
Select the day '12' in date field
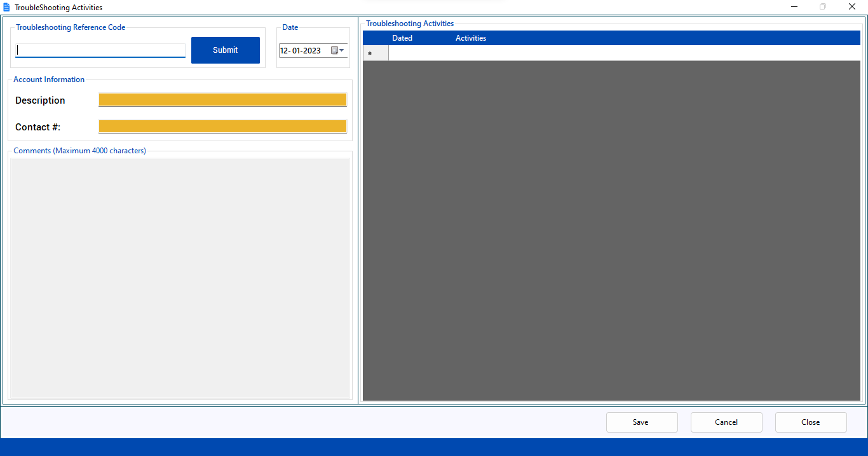[285, 51]
